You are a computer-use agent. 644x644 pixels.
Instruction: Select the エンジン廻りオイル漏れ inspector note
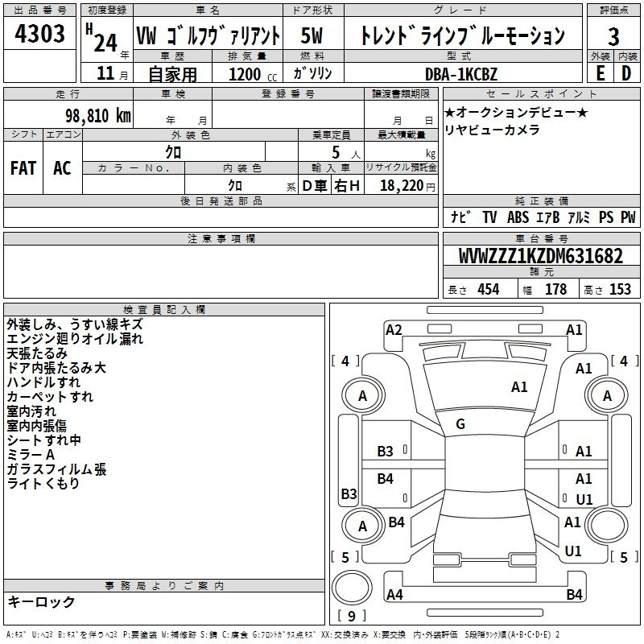point(75,339)
